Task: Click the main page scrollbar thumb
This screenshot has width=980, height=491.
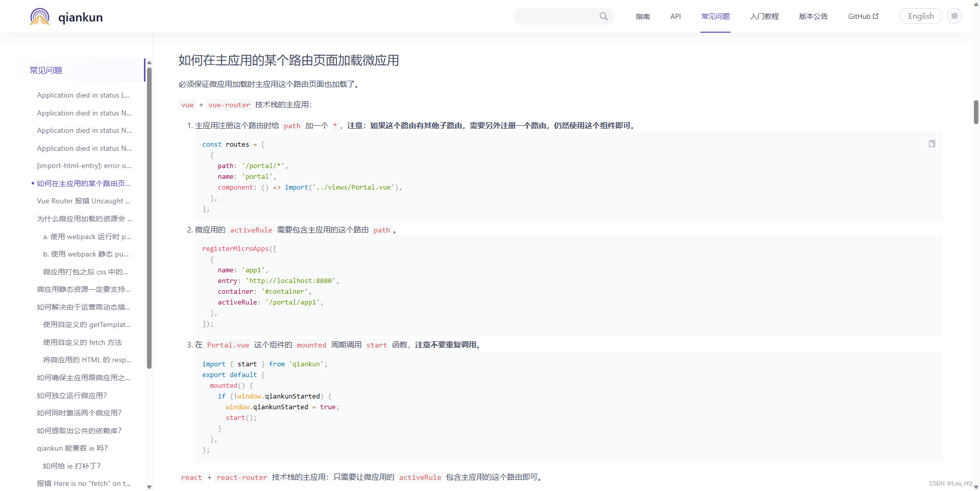Action: (976, 112)
